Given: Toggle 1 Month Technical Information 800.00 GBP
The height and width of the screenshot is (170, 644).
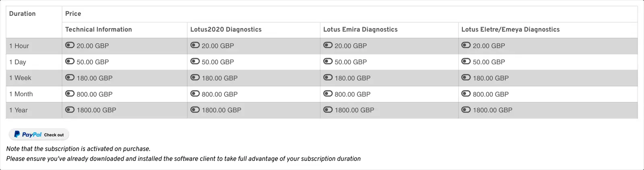Looking at the screenshot, I should pyautogui.click(x=70, y=93).
